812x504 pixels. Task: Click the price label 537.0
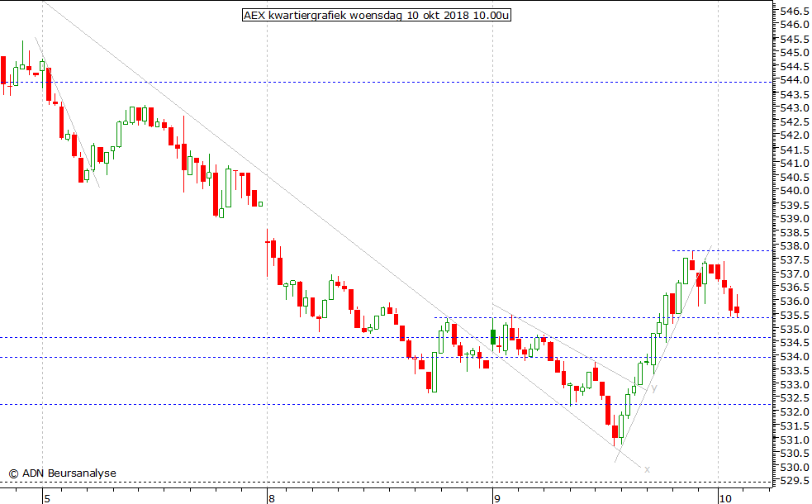795,274
